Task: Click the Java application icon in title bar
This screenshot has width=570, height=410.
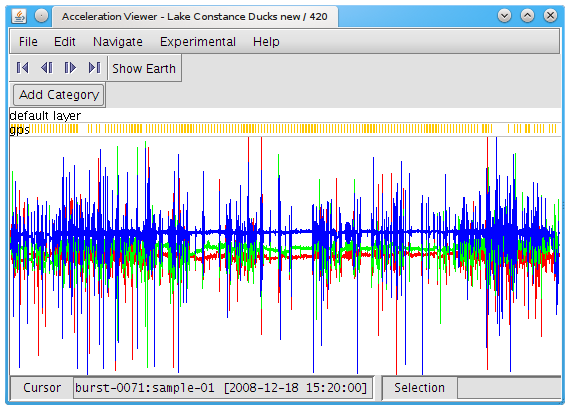Action: pos(19,16)
